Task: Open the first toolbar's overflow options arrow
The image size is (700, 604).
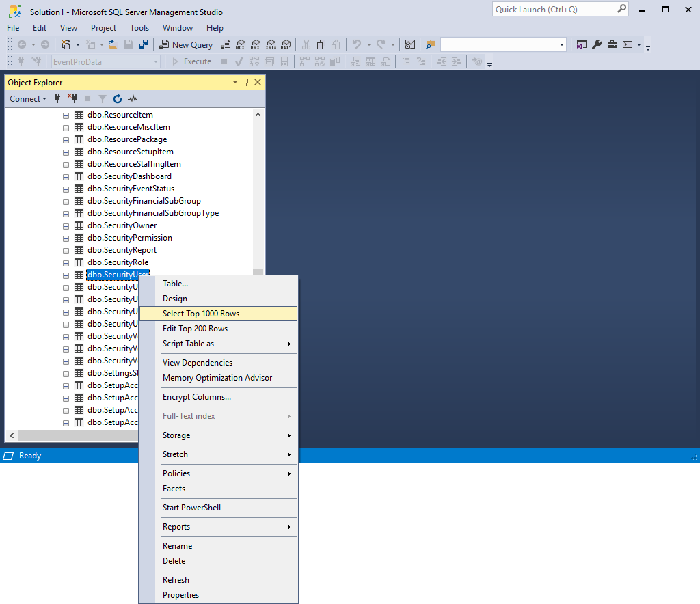Action: pyautogui.click(x=648, y=47)
